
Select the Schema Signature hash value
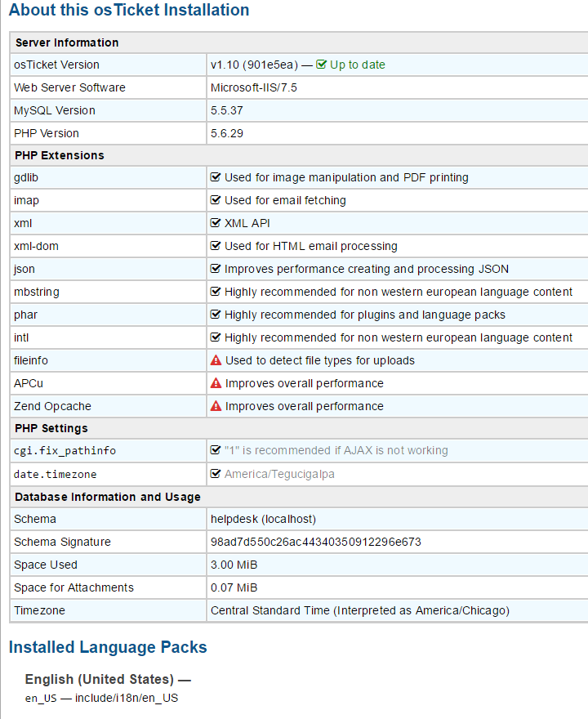point(316,542)
